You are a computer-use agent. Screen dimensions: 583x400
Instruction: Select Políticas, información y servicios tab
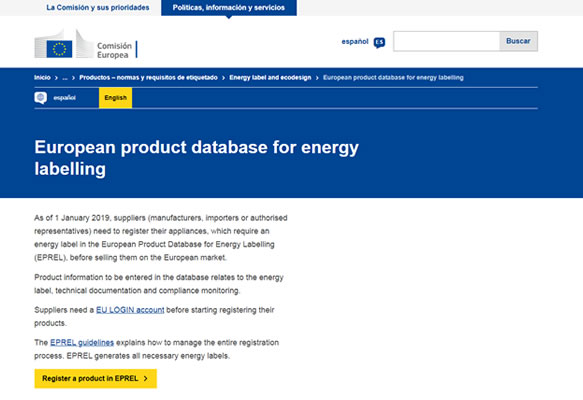pos(229,7)
